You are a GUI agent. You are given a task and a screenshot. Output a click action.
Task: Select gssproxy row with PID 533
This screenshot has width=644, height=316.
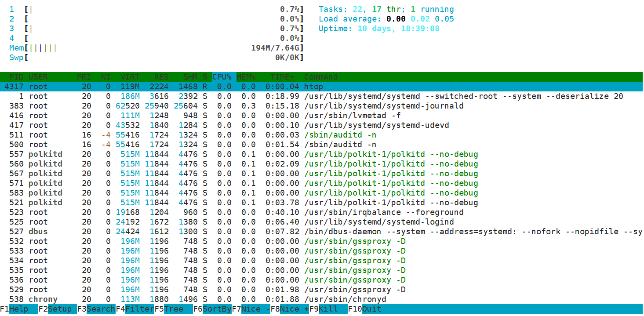[321, 251]
